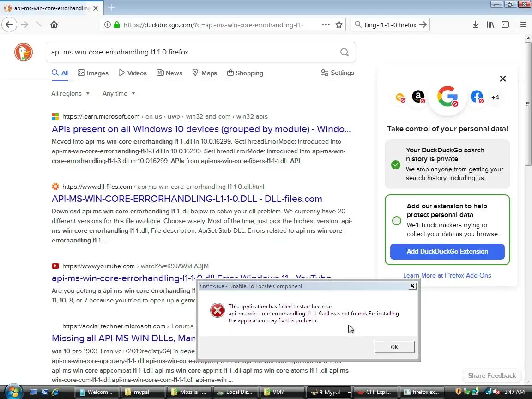Viewport: 532px width, 399px height.
Task: Close the DuckDuckGo privacy promo panel
Action: click(503, 79)
